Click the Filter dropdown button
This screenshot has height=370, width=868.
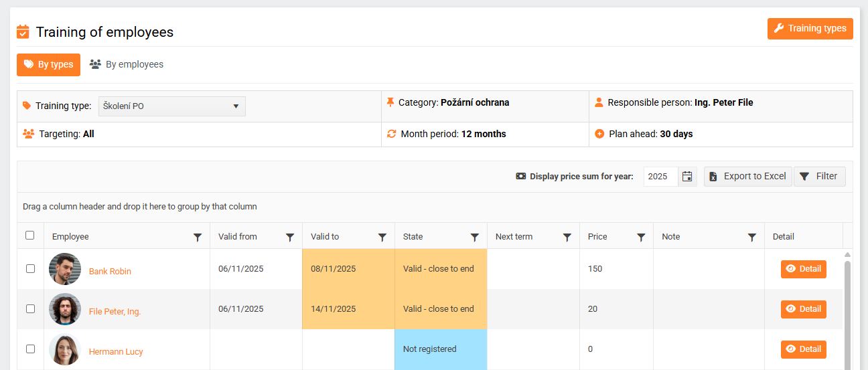coord(819,177)
